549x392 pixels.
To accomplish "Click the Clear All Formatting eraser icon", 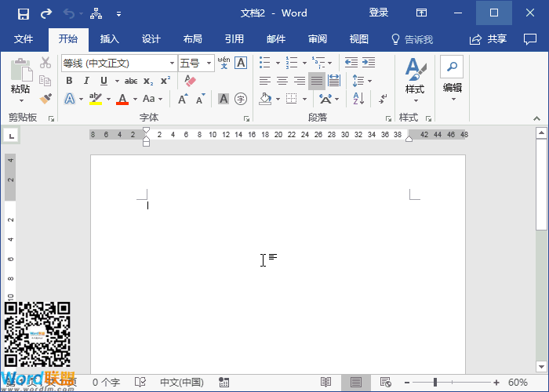I will pos(190,81).
